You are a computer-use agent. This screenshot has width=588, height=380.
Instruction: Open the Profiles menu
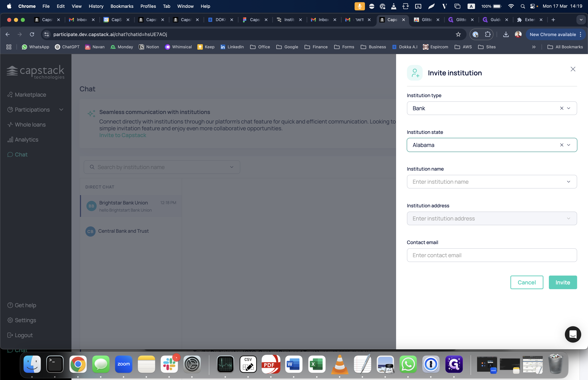click(x=148, y=6)
